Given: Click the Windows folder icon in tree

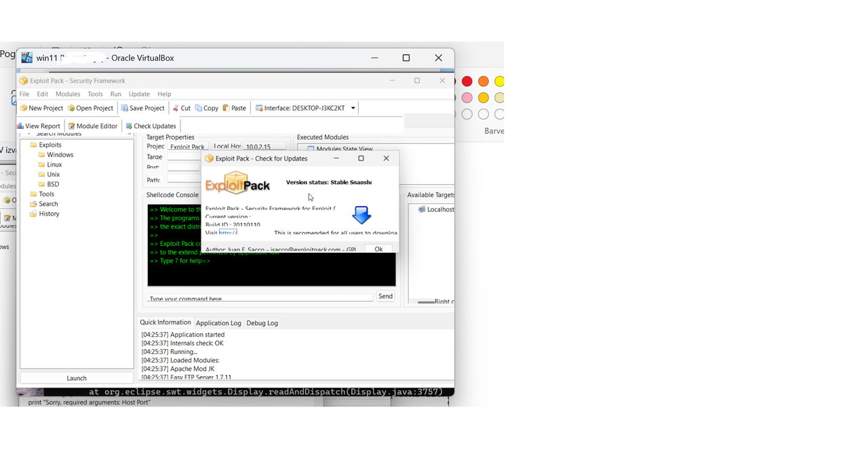Looking at the screenshot, I should (42, 155).
